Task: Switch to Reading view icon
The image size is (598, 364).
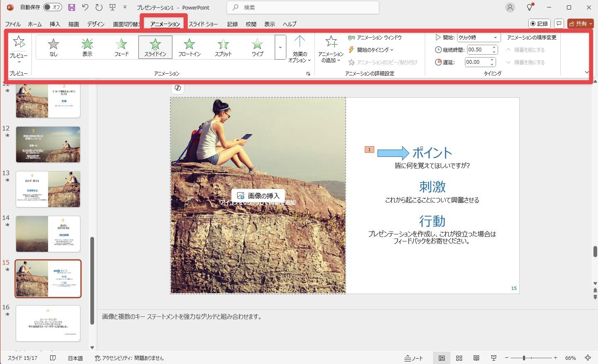Action: click(x=476, y=358)
